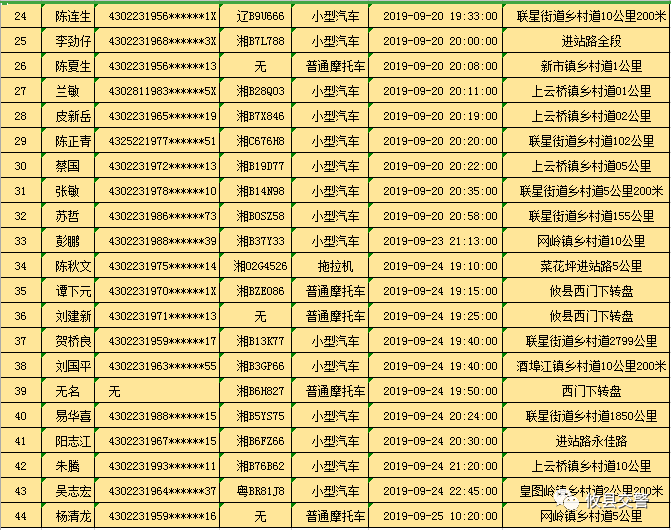Click plate 湘B37Y33
The height and width of the screenshot is (530, 671).
click(260, 241)
